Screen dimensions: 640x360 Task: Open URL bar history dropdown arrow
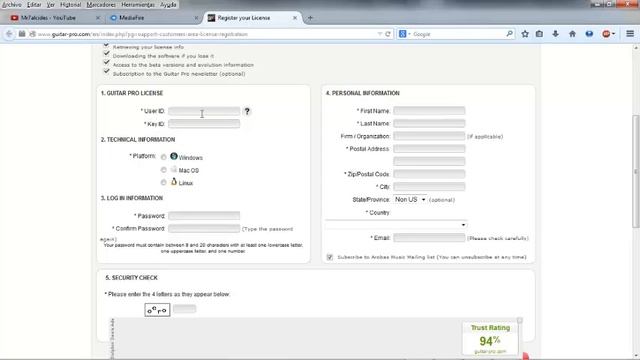tap(380, 34)
